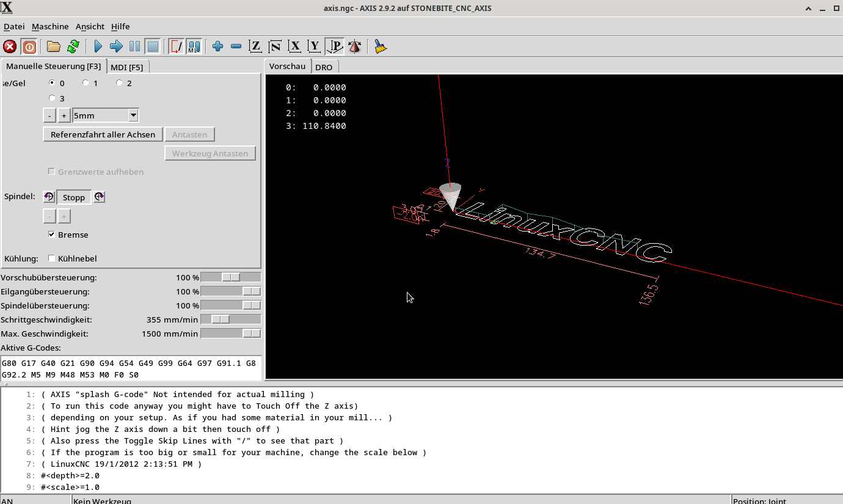
Task: Jog positive with plus button
Action: 64,115
